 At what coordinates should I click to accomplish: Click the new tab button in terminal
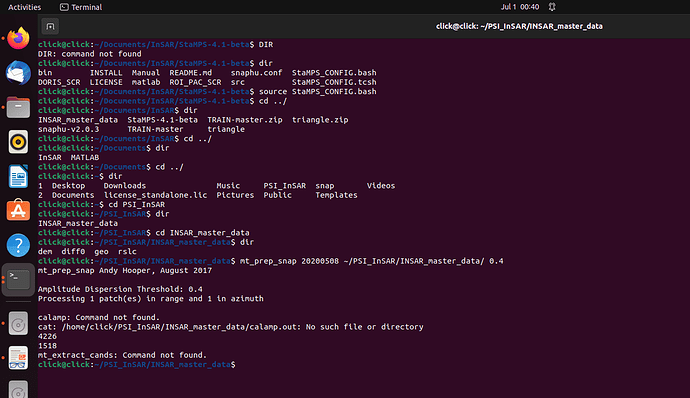51,26
